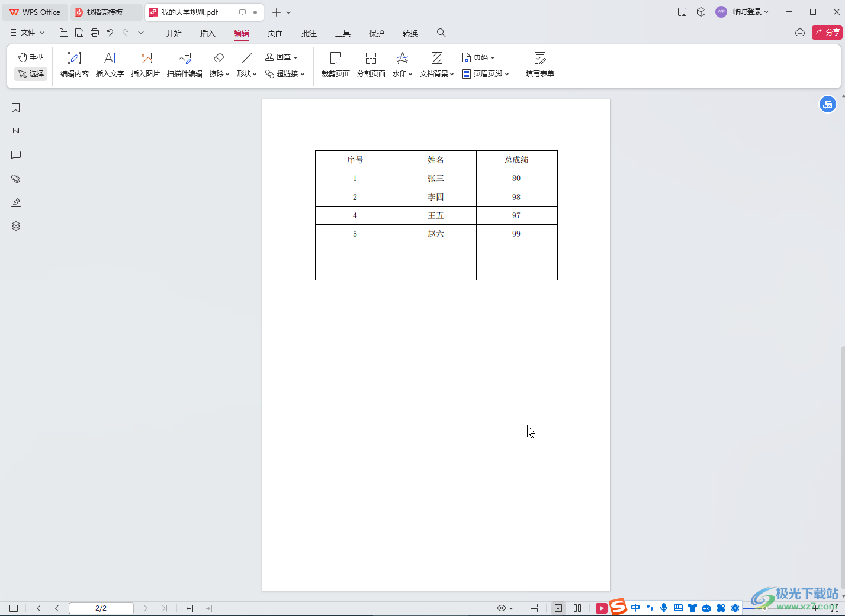Click the page number input field
The width and height of the screenshot is (845, 616).
pyautogui.click(x=101, y=608)
